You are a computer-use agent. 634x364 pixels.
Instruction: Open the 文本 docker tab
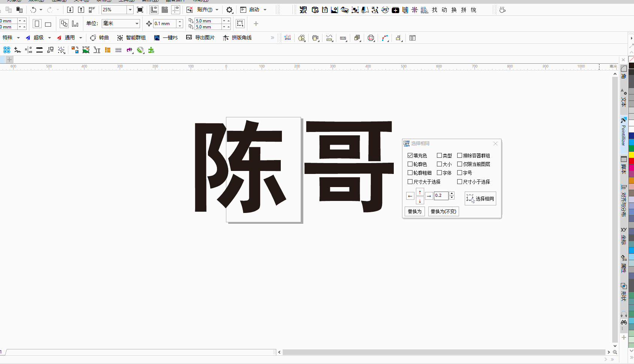pos(623,97)
